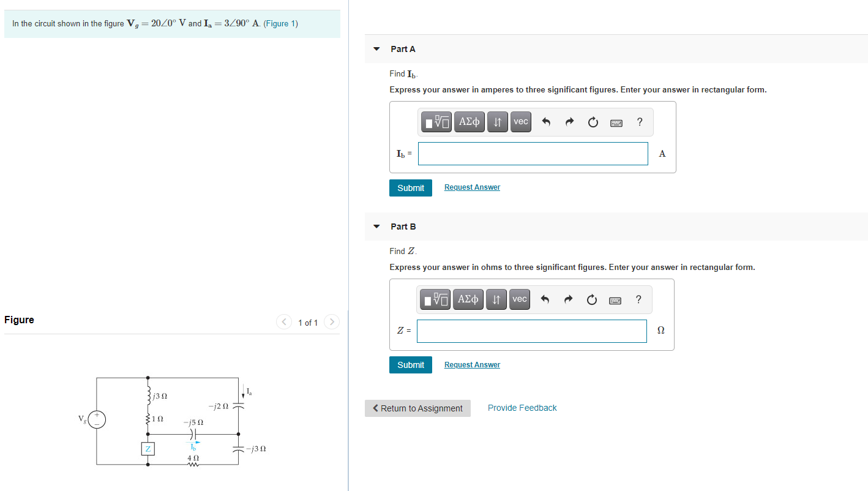
Task: Undo last entry in Part A
Action: [x=547, y=122]
